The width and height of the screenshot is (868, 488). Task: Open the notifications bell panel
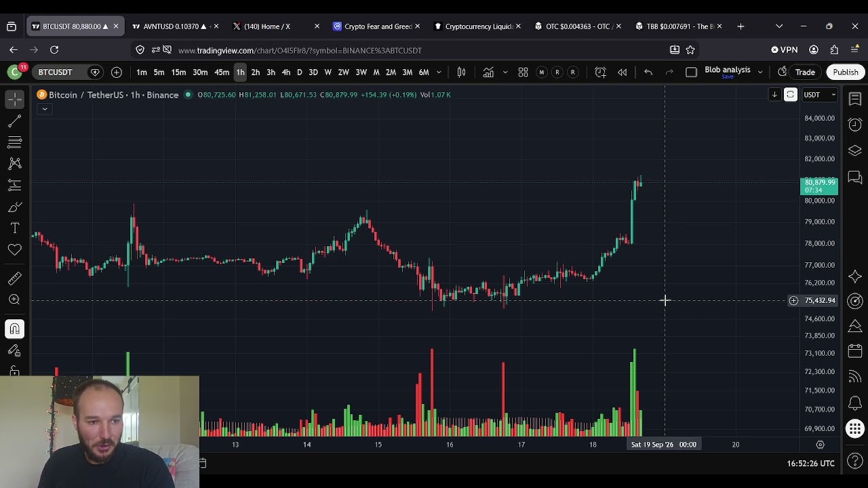[x=855, y=404]
